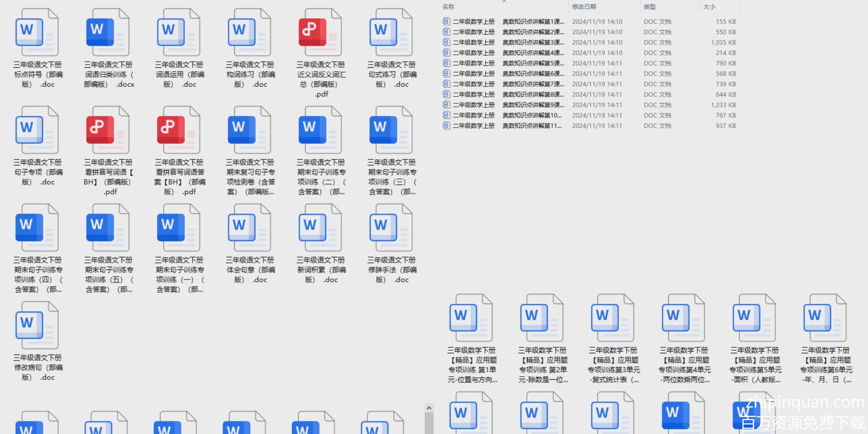Click the 937 KB size value
The image size is (868, 434).
coord(726,125)
